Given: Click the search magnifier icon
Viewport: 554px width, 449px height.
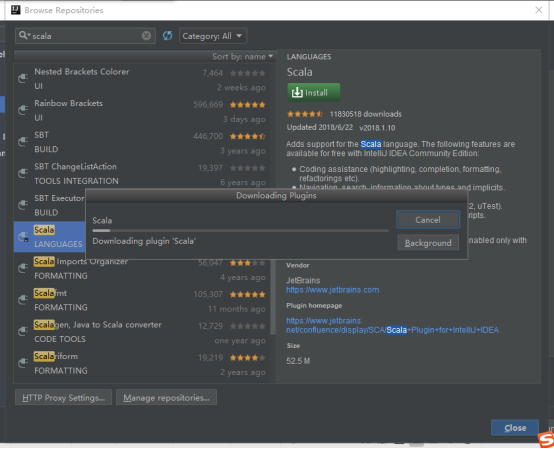Looking at the screenshot, I should coord(23,35).
